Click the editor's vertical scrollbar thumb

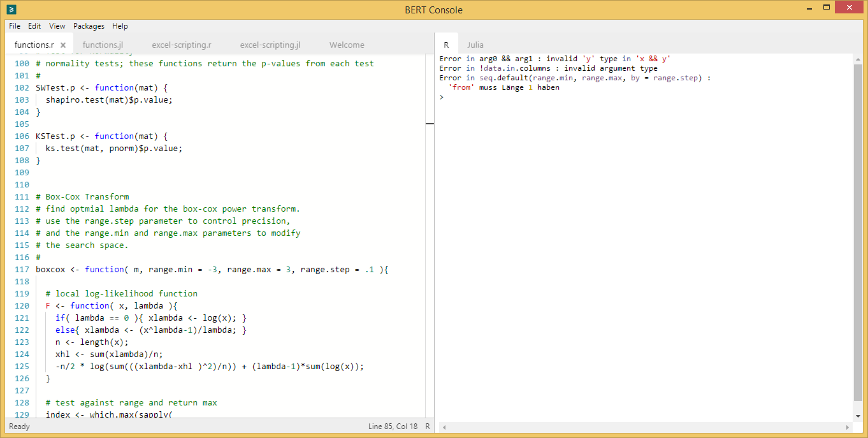(430, 124)
